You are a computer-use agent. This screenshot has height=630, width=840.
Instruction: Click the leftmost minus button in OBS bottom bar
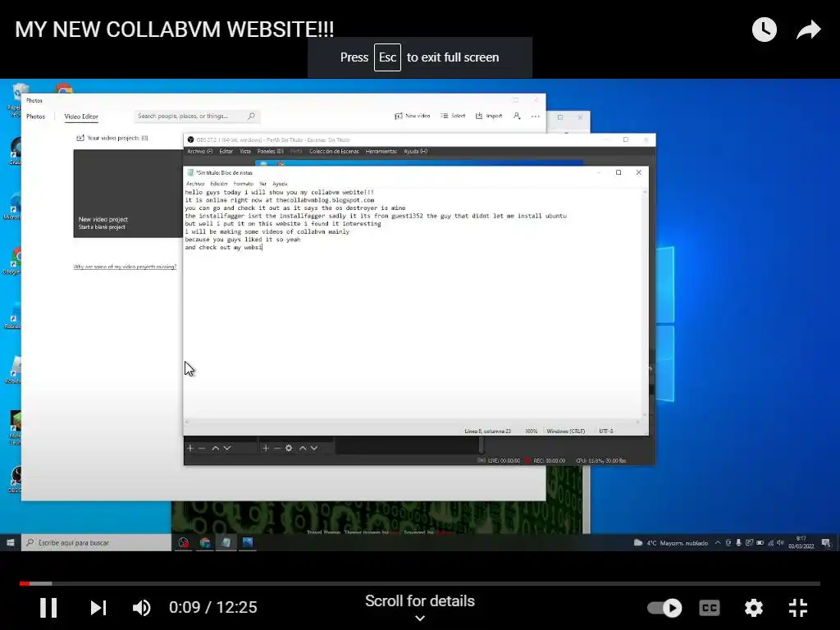click(202, 448)
